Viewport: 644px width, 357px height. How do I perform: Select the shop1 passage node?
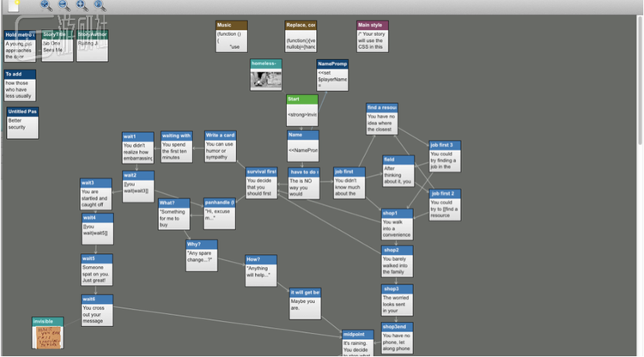(x=398, y=224)
